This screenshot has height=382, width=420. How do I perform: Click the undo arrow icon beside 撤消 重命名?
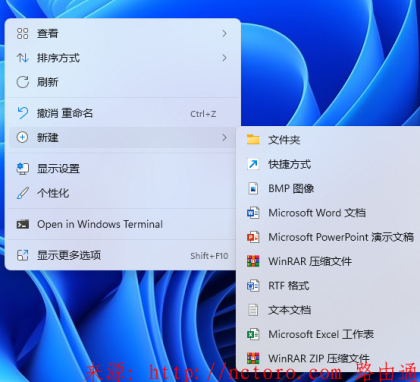click(x=22, y=113)
